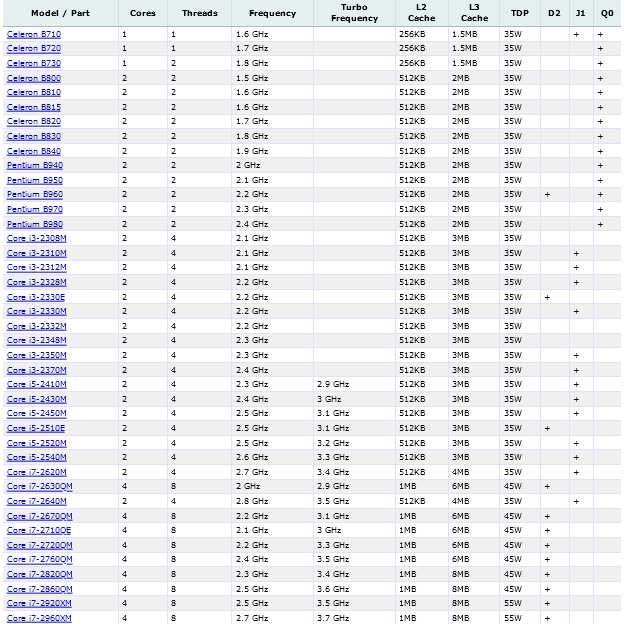Viewport: 638px width, 624px height.
Task: Open the Core i3-2328M link
Action: click(x=37, y=282)
